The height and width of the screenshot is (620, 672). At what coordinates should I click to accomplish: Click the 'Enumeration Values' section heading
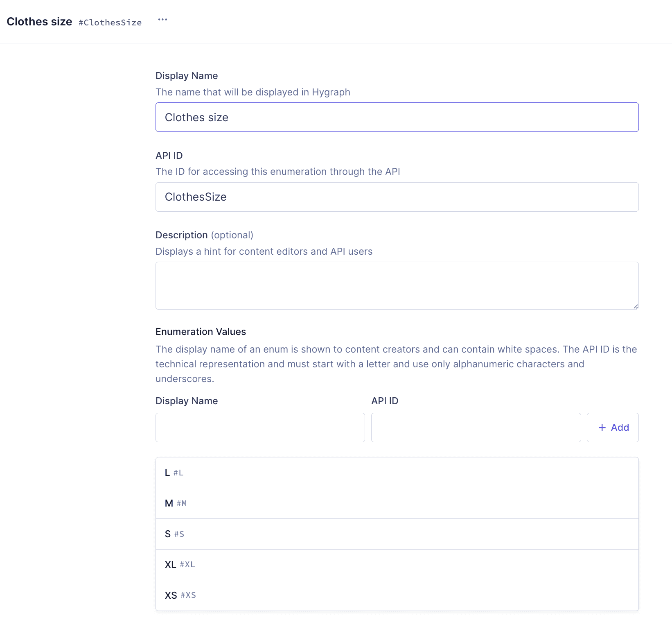click(x=201, y=332)
